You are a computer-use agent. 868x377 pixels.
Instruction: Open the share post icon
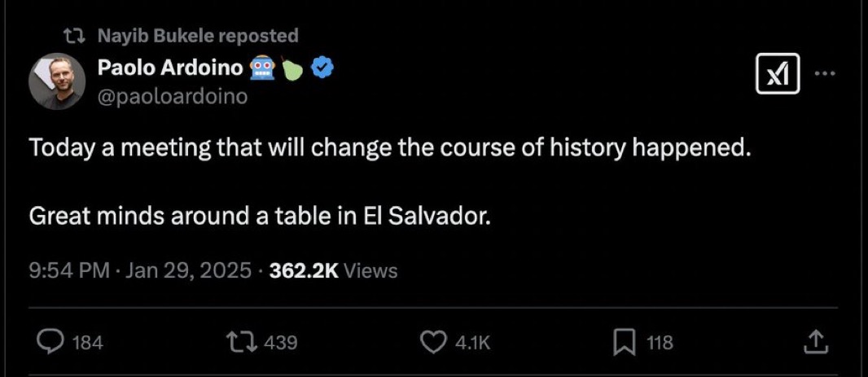pos(815,343)
